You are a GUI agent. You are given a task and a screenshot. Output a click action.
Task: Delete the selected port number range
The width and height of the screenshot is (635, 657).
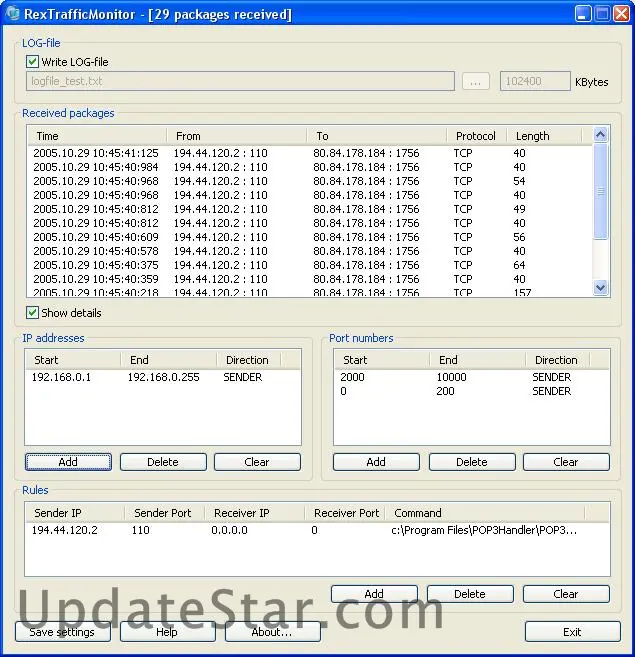471,462
